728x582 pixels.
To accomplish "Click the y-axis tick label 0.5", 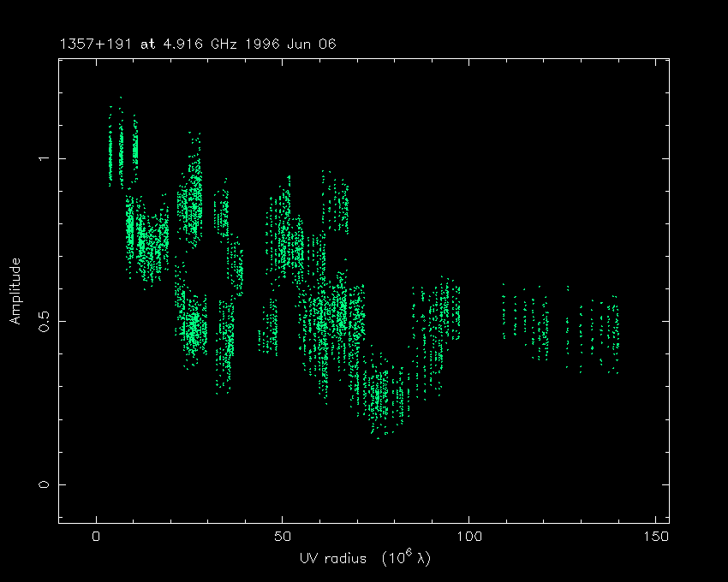I will (x=39, y=321).
